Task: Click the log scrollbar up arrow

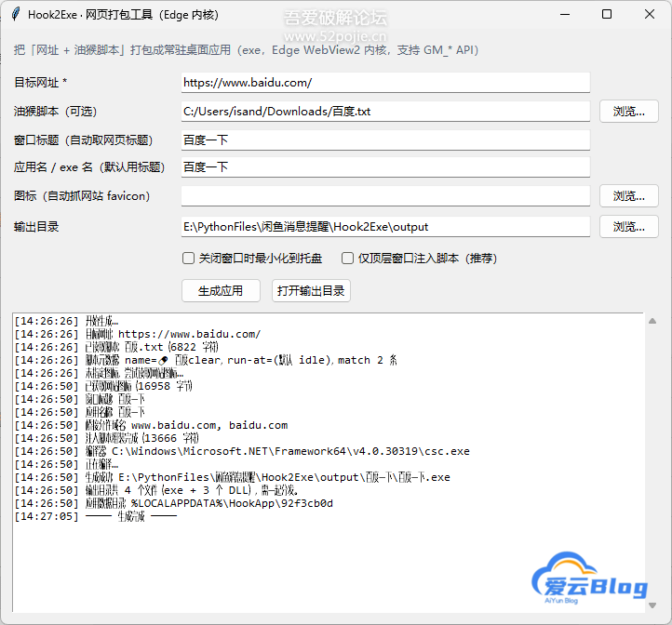Action: (x=652, y=321)
